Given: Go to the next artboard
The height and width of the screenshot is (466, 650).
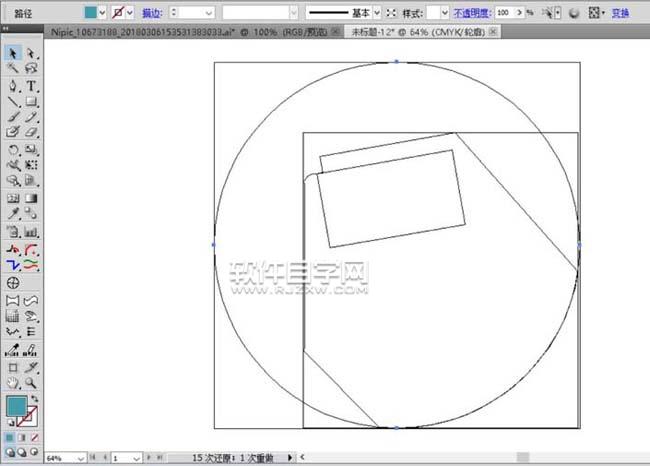Looking at the screenshot, I should pos(149,458).
